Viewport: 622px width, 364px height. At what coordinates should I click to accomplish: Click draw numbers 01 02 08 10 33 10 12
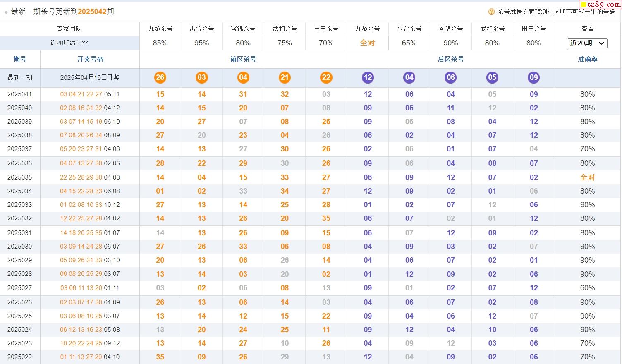pos(90,205)
